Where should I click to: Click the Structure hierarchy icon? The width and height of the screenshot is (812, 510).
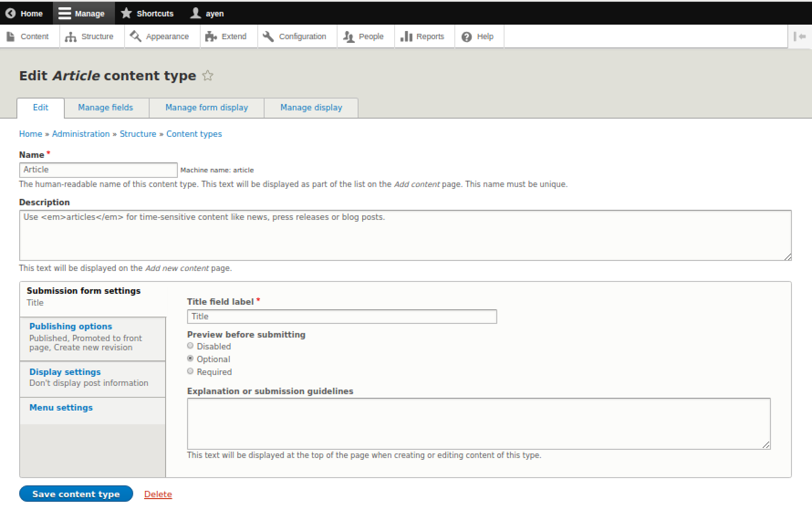[71, 36]
